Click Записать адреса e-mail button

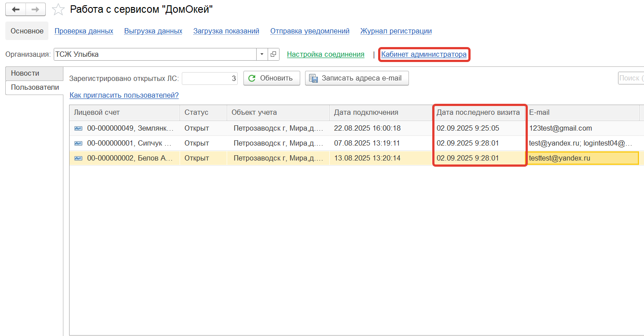click(357, 78)
